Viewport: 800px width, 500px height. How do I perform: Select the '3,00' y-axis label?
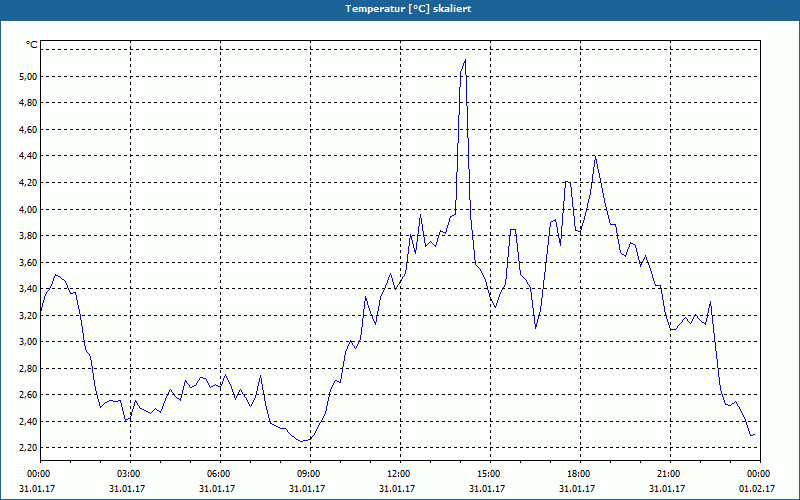coord(28,342)
